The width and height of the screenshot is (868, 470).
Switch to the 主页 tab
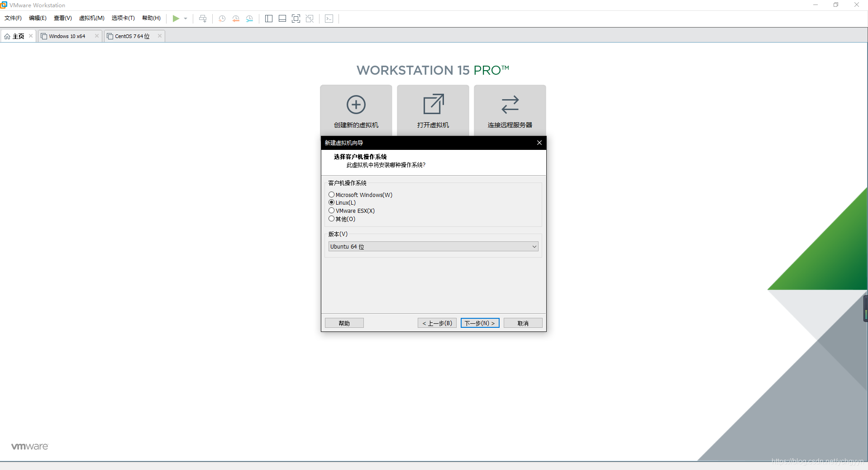19,36
